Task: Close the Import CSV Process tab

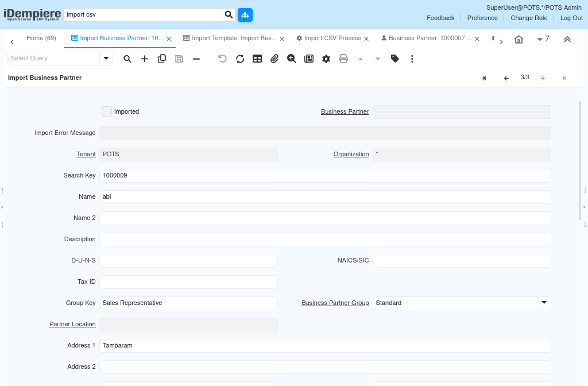Action: click(366, 38)
